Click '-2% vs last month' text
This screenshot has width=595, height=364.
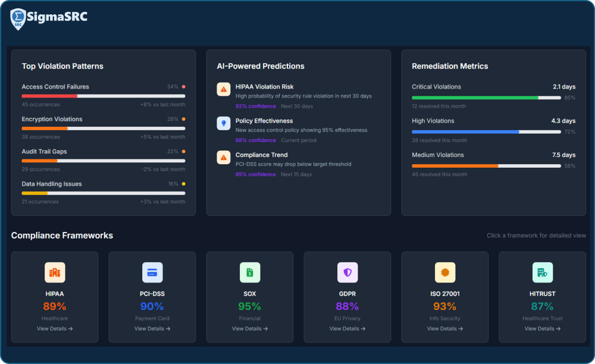(x=163, y=169)
